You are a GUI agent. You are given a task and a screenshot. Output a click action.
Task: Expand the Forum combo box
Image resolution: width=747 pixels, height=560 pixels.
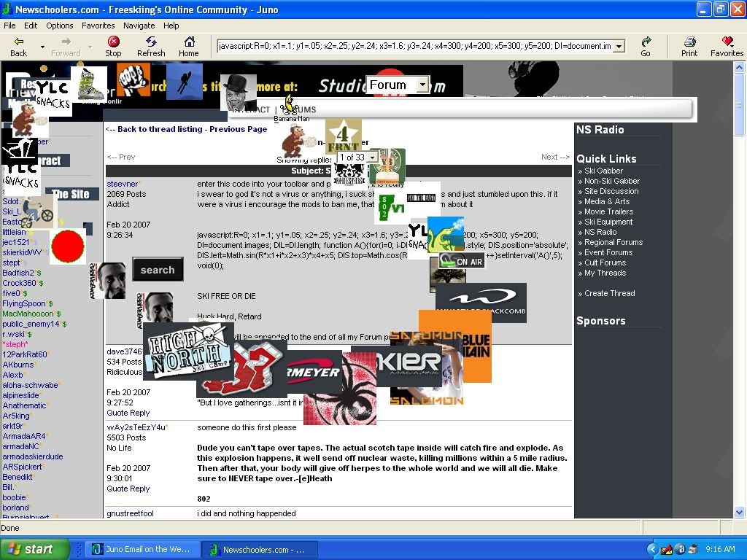point(423,85)
